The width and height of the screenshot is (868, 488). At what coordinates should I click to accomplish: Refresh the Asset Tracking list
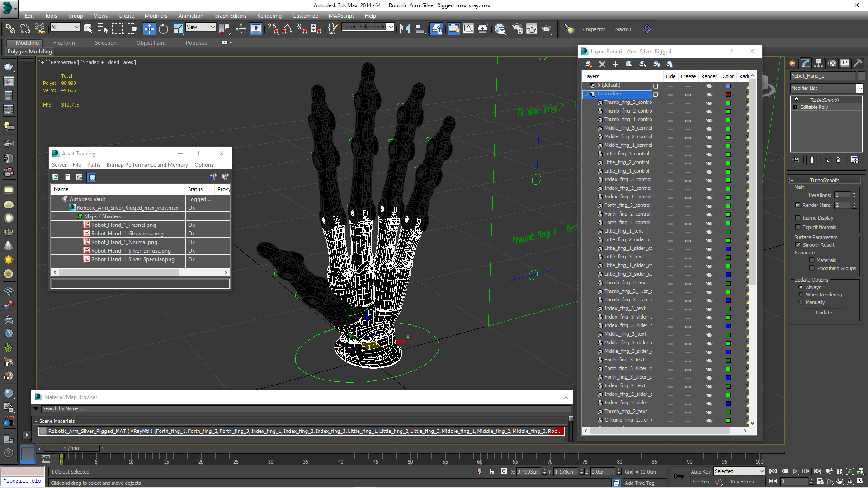coord(55,177)
